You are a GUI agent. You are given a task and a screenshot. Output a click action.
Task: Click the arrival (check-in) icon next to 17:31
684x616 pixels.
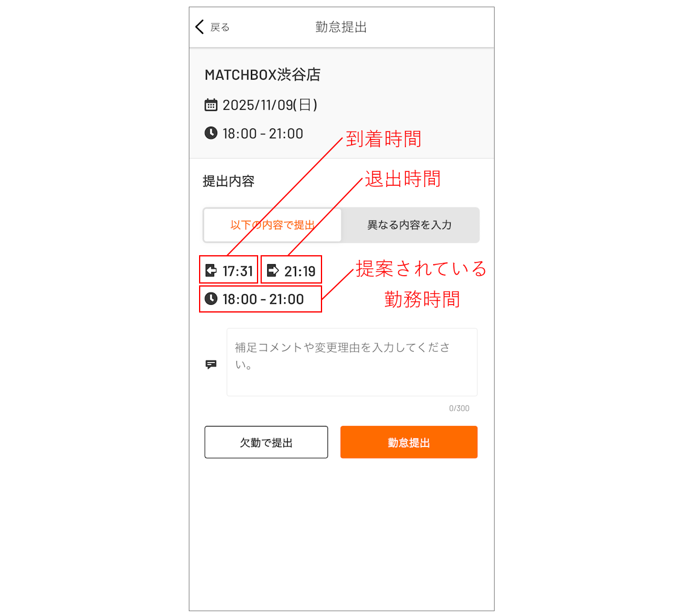click(211, 270)
